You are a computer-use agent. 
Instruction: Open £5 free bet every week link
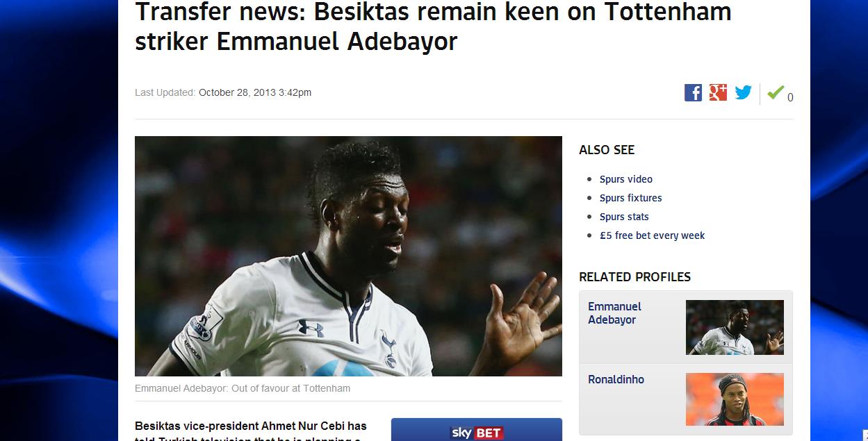[653, 235]
